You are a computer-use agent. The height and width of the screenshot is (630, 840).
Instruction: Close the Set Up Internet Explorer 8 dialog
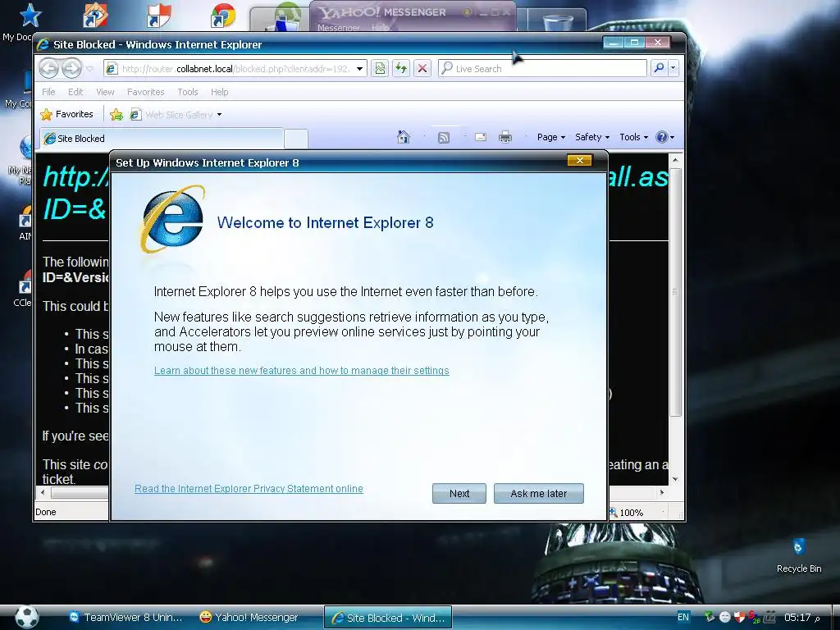(579, 160)
